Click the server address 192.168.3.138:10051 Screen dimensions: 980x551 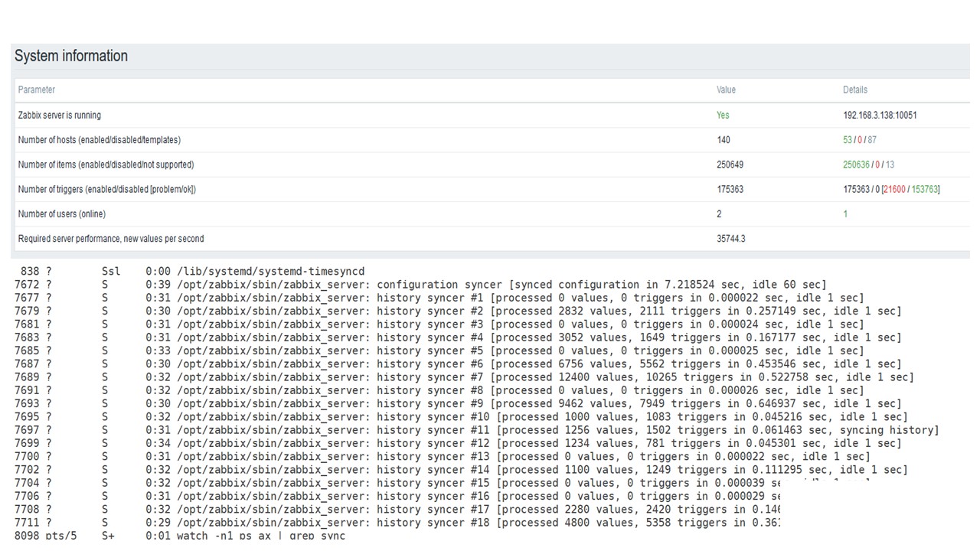880,116
